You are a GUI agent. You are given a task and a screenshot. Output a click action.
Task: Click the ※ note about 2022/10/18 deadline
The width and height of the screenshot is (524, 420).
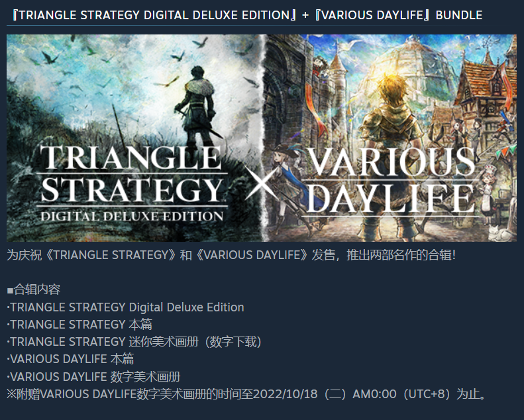click(x=246, y=394)
